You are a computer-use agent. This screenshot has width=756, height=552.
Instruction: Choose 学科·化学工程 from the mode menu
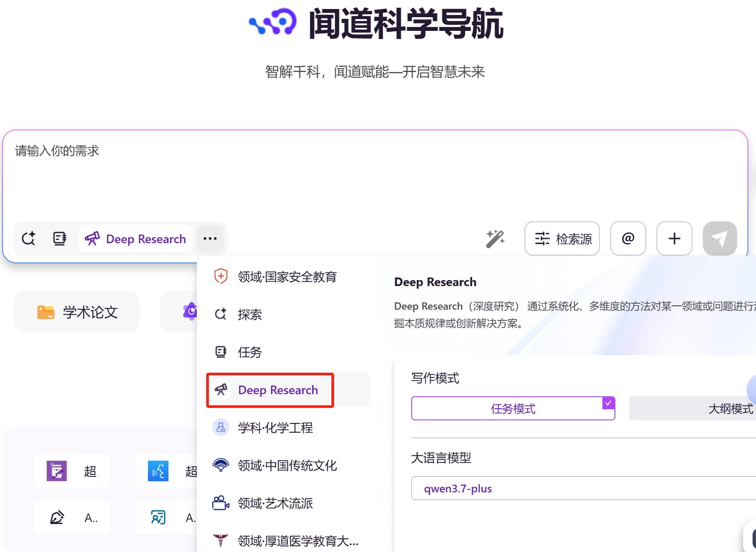(x=288, y=428)
